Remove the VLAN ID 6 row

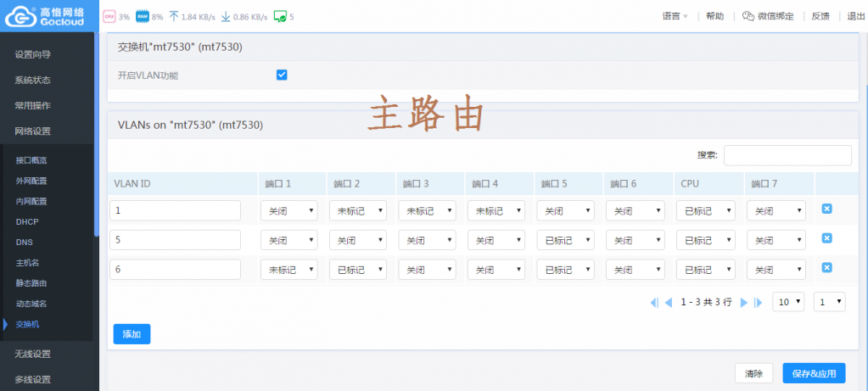point(826,268)
